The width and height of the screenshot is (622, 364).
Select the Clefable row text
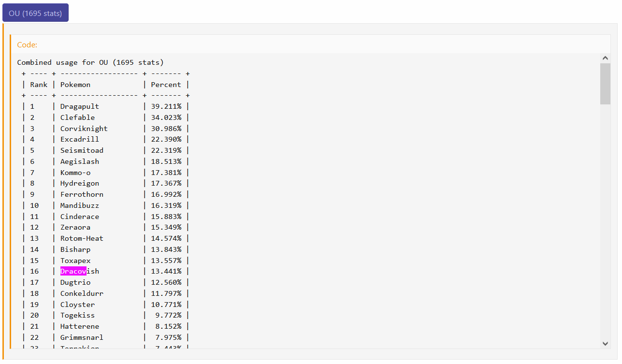tap(77, 117)
